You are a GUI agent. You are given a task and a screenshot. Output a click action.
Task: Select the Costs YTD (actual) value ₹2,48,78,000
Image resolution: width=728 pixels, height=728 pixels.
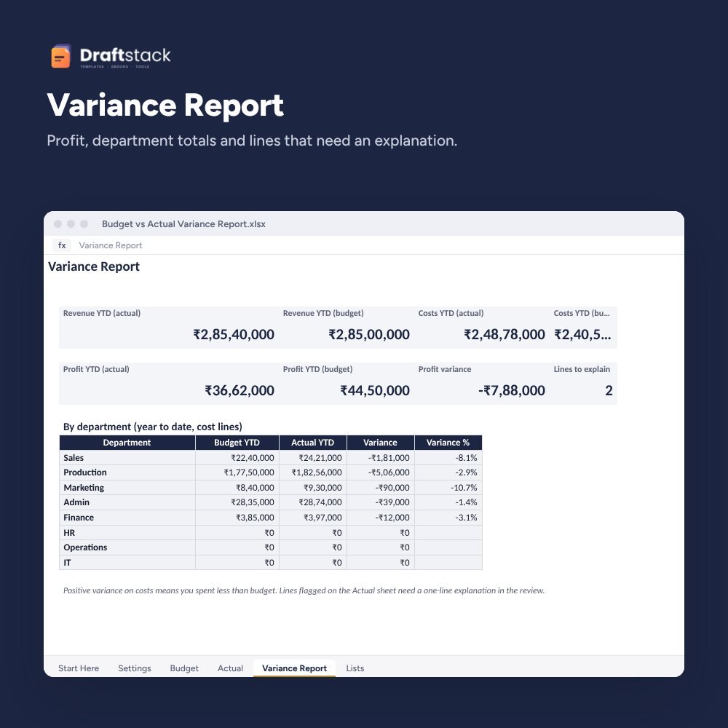505,334
